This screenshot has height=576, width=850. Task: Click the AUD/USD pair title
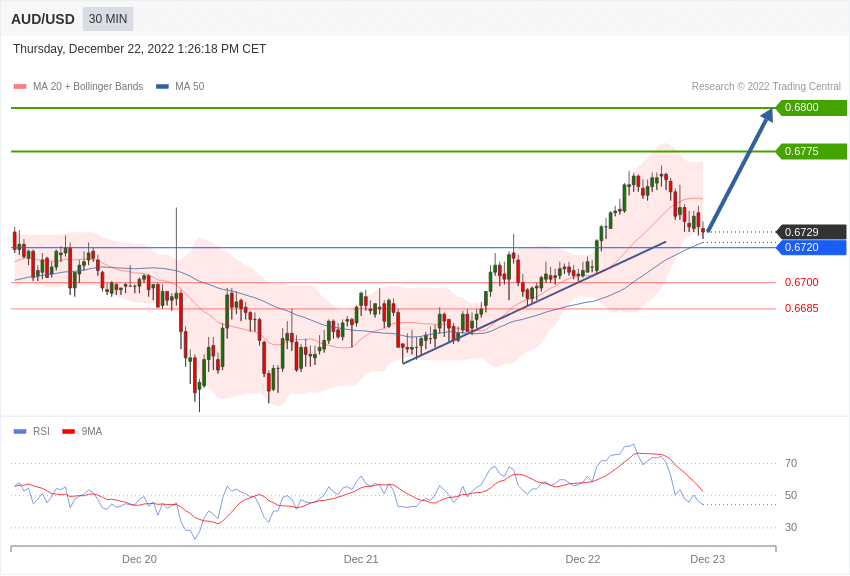pyautogui.click(x=43, y=20)
